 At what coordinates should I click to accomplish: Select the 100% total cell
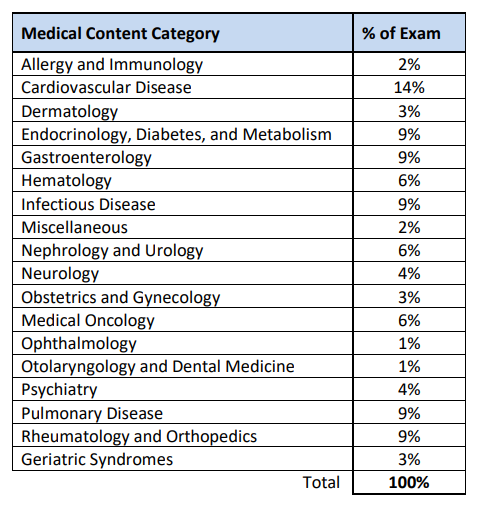(409, 482)
